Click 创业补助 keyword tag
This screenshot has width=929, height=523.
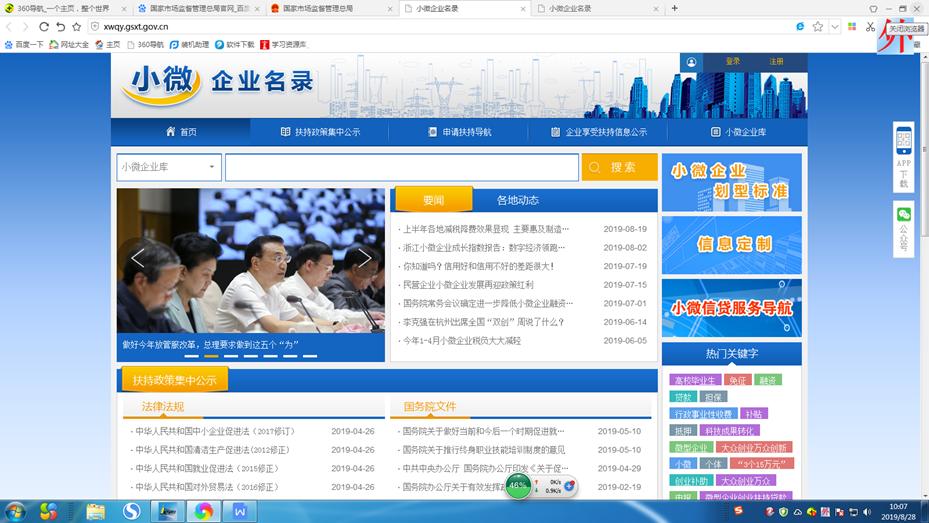(x=691, y=480)
